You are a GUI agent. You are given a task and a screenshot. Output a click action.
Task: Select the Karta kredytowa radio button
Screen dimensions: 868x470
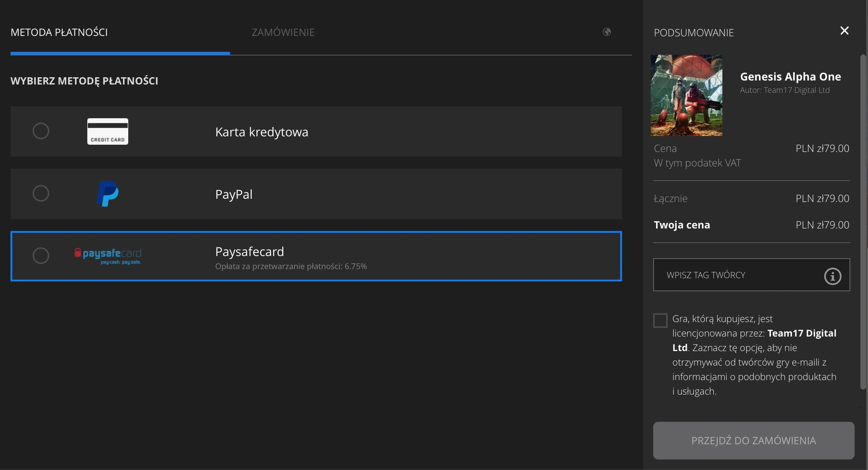coord(41,131)
